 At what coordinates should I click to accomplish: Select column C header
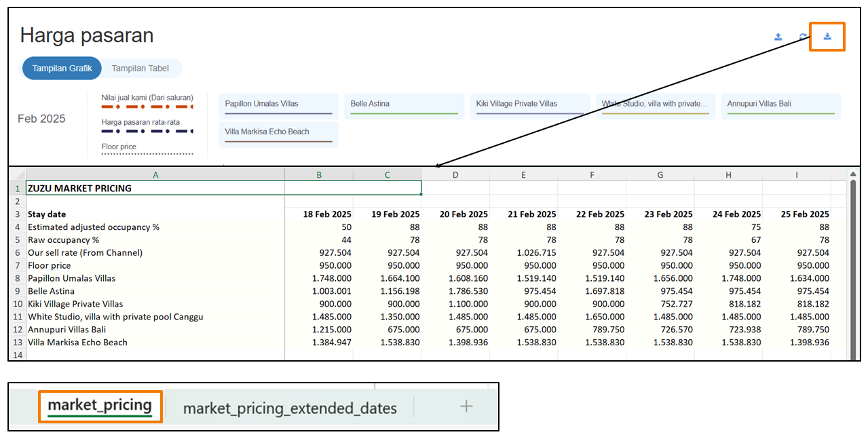(388, 175)
